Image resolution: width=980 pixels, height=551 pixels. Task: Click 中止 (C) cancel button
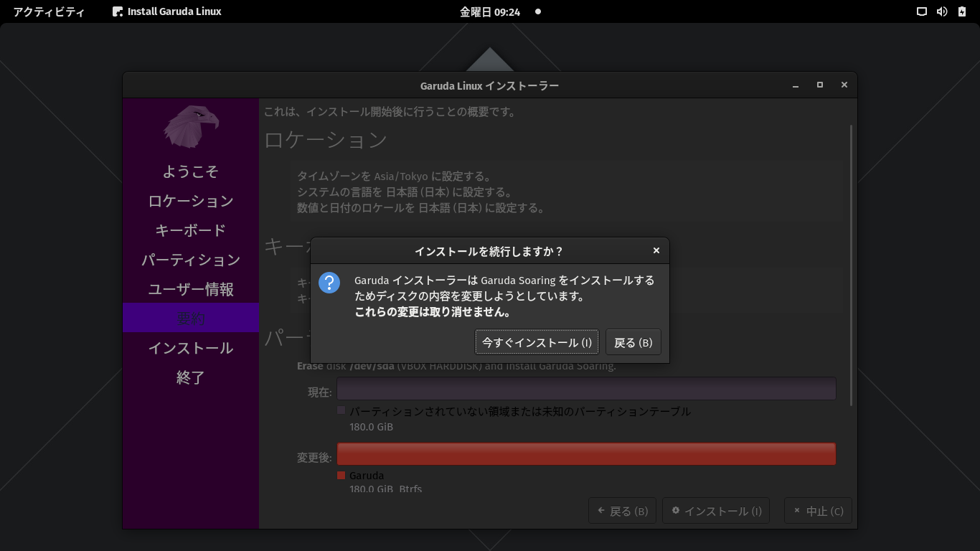pyautogui.click(x=818, y=511)
